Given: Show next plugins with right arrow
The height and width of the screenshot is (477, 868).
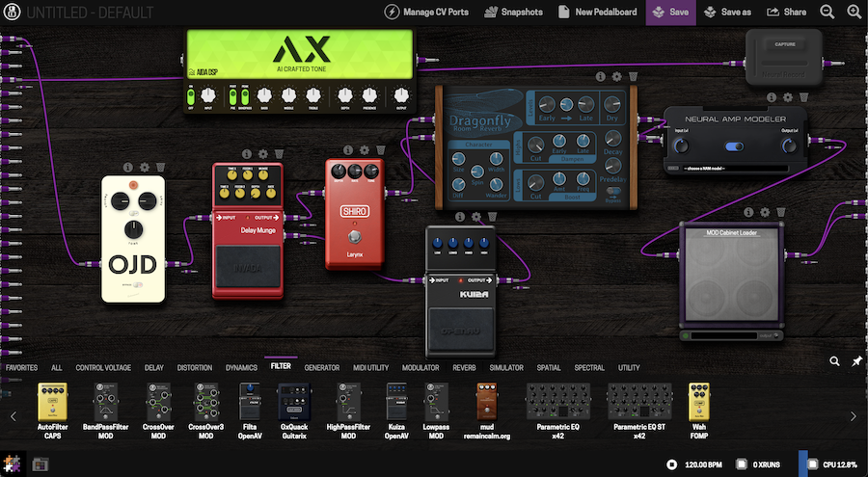Looking at the screenshot, I should [854, 416].
